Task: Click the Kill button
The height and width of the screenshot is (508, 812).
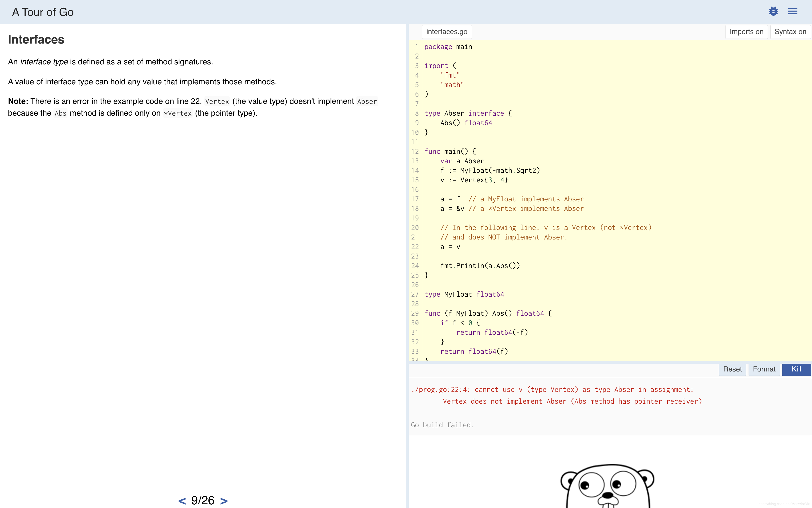Action: click(x=796, y=369)
